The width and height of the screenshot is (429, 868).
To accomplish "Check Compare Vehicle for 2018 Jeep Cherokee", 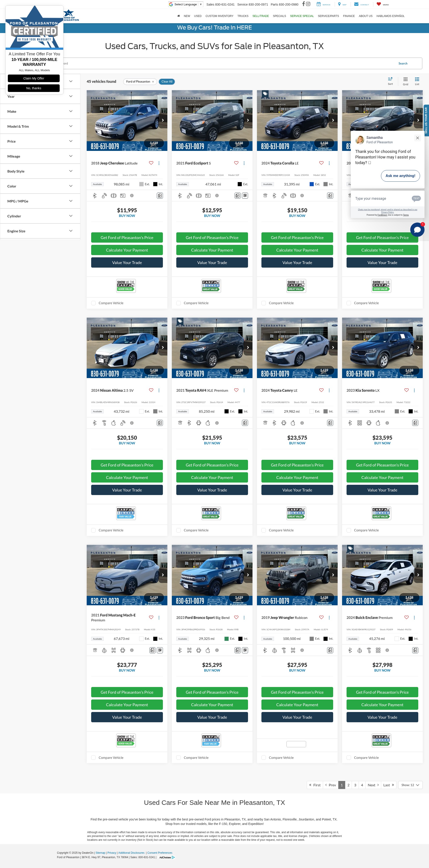I will pyautogui.click(x=93, y=303).
